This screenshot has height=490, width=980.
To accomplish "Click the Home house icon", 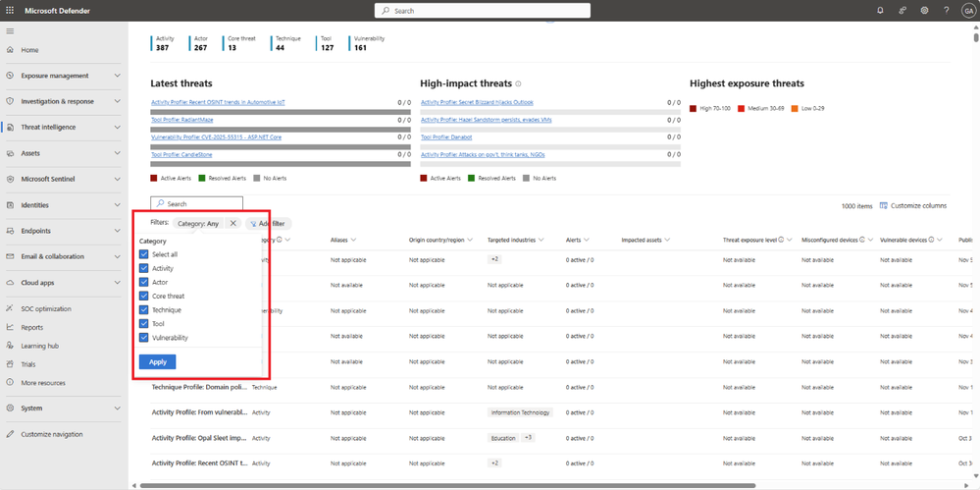I will click(x=10, y=50).
